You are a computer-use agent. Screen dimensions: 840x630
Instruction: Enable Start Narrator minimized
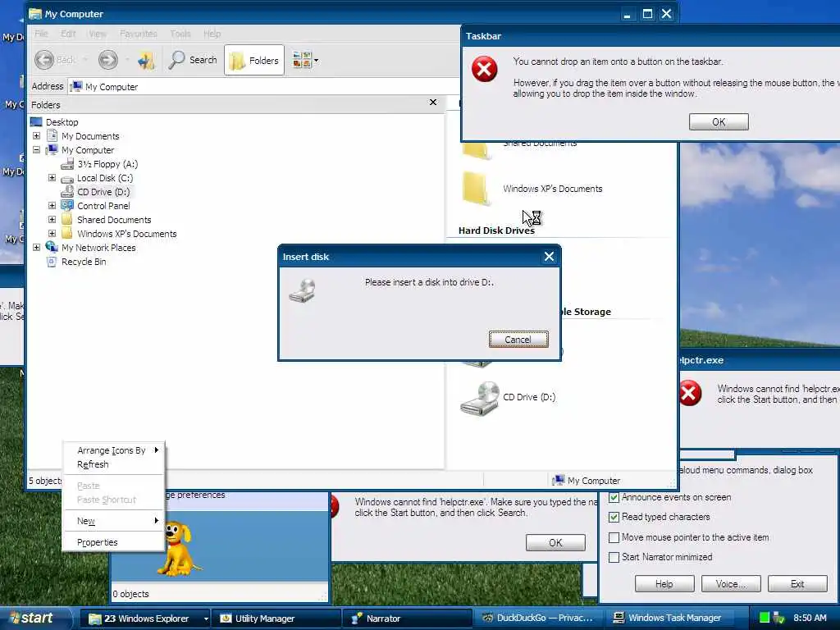(614, 557)
